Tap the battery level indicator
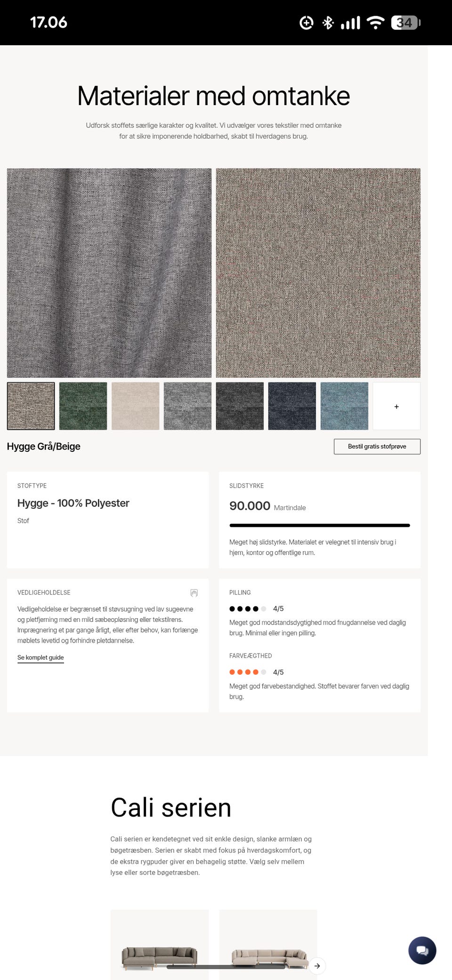 coord(405,22)
